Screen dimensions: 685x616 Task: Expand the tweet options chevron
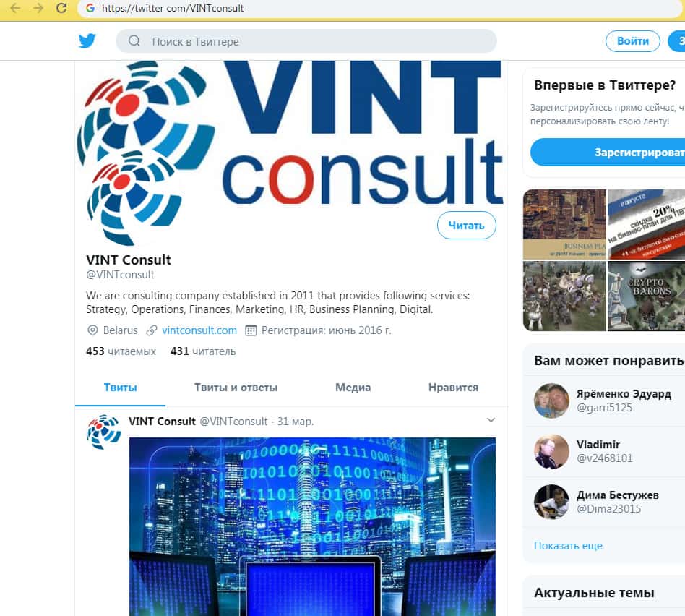pos(491,420)
